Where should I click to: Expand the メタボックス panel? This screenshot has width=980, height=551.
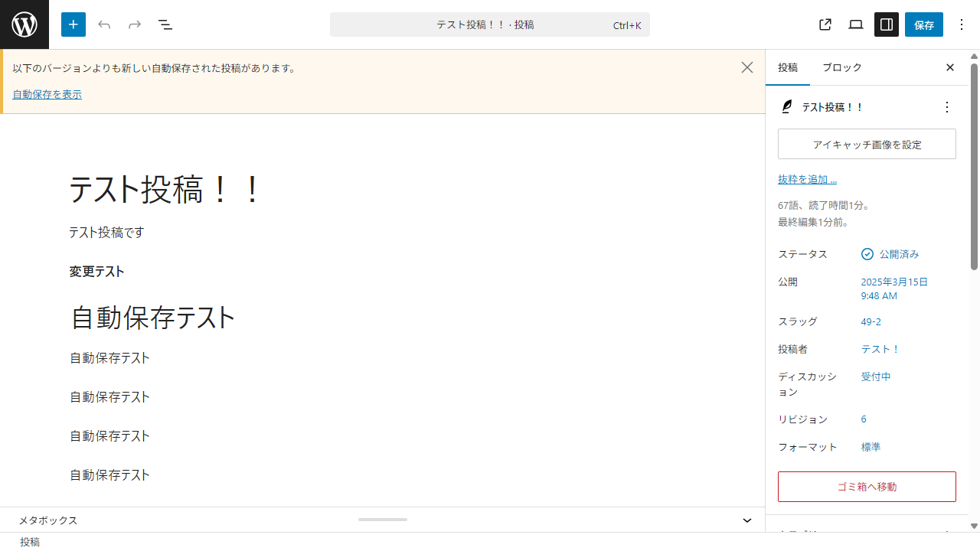746,520
